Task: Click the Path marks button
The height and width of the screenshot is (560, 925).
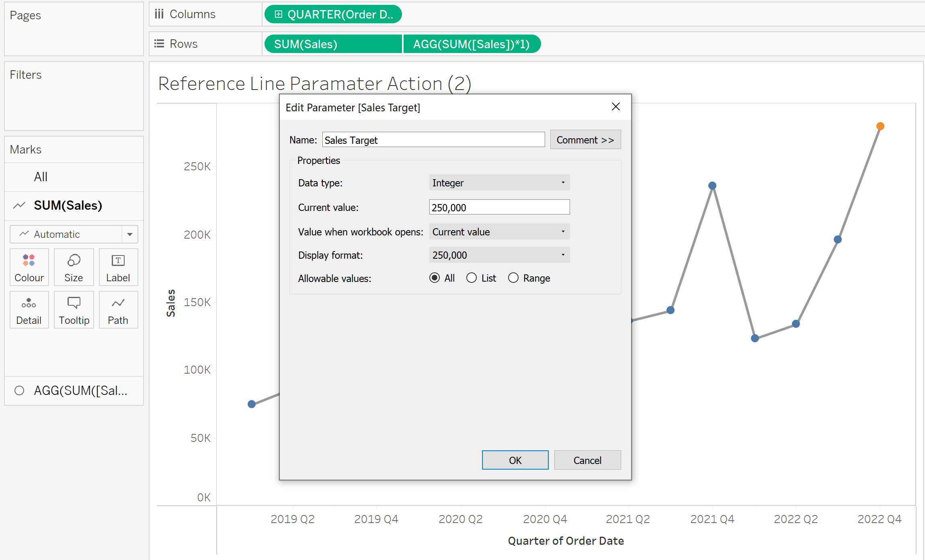Action: click(x=118, y=310)
